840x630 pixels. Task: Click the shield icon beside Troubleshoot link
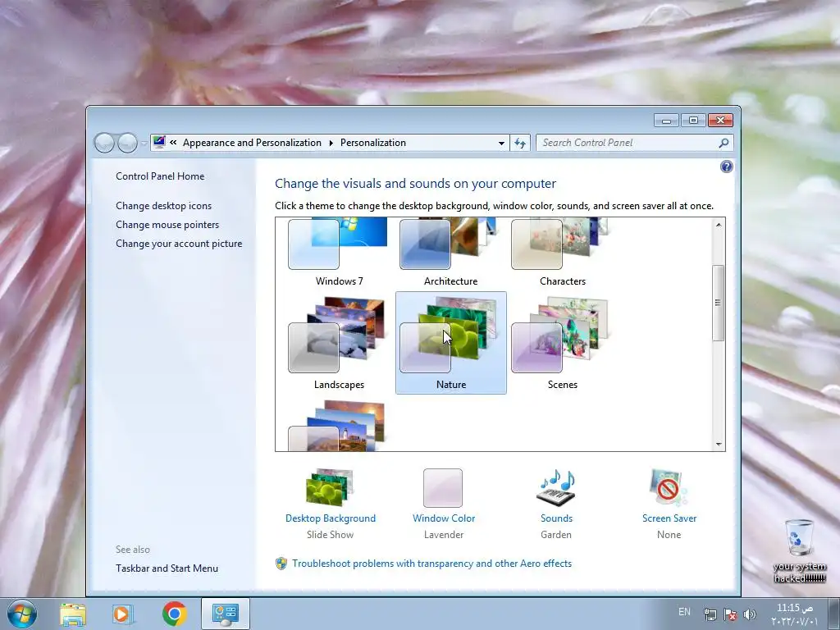281,564
